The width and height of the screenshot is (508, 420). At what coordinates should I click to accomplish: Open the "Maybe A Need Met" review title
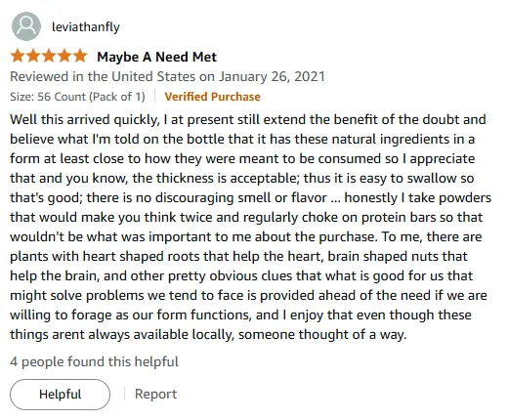(x=156, y=57)
